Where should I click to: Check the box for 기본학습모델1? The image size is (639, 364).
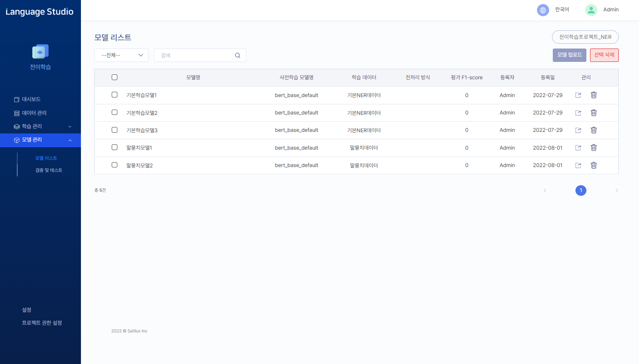115,95
